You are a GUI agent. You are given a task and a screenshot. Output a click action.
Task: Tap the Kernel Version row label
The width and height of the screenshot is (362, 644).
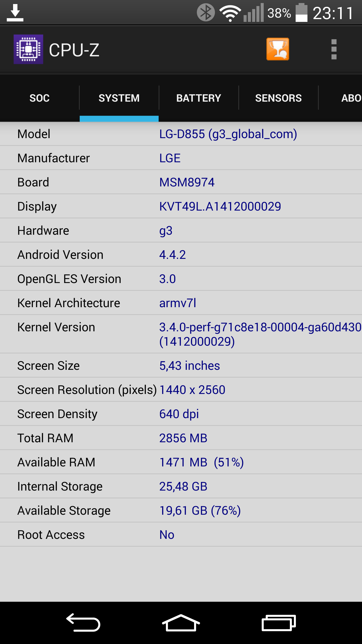click(x=56, y=327)
